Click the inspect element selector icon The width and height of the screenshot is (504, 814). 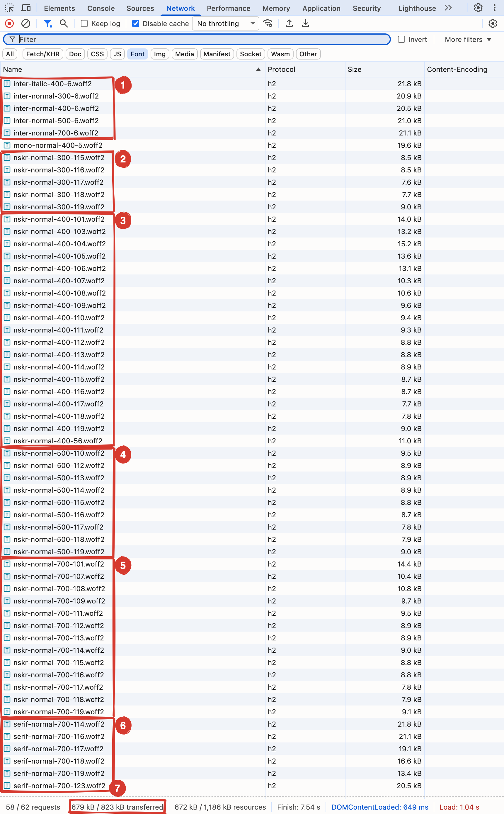coord(9,8)
